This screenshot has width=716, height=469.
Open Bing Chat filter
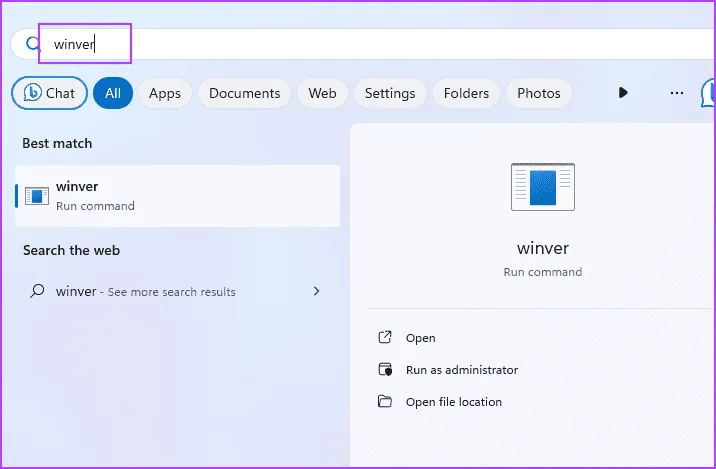(x=49, y=93)
